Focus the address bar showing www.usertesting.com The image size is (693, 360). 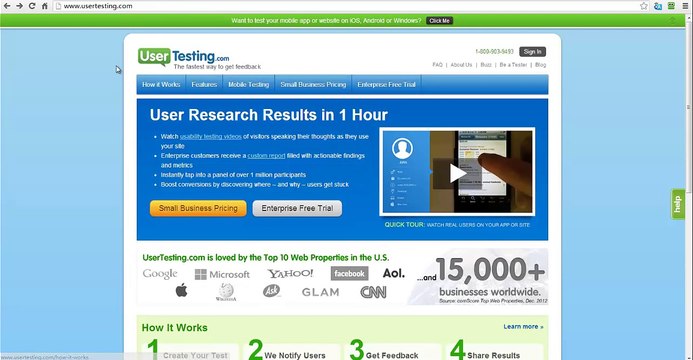(345, 6)
